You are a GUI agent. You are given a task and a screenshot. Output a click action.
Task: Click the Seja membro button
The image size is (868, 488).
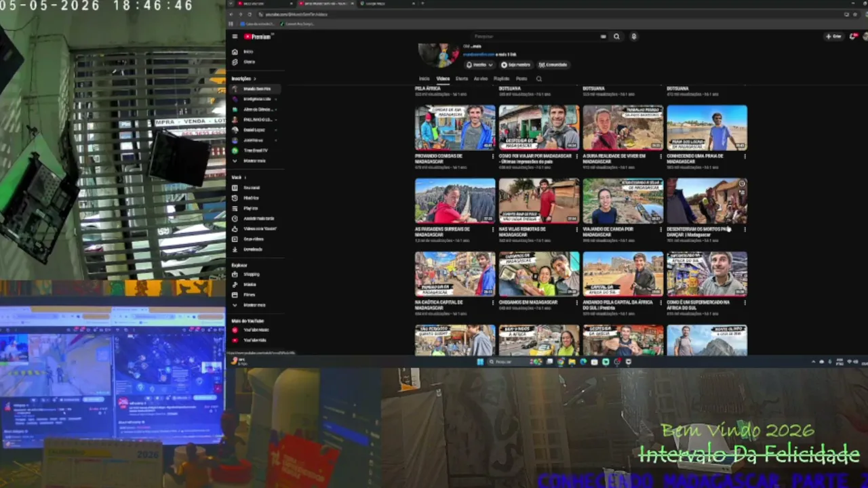point(515,65)
